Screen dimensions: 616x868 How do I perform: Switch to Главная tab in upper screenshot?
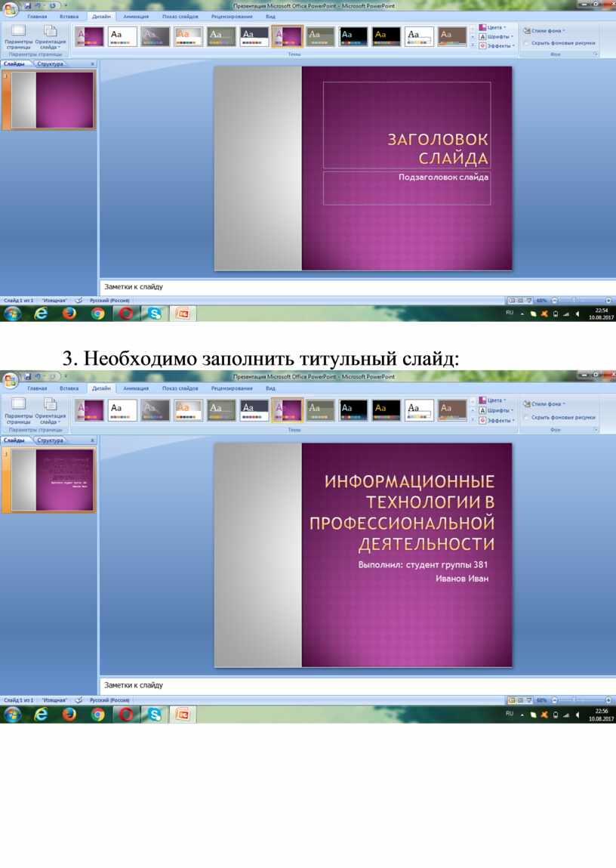[37, 17]
